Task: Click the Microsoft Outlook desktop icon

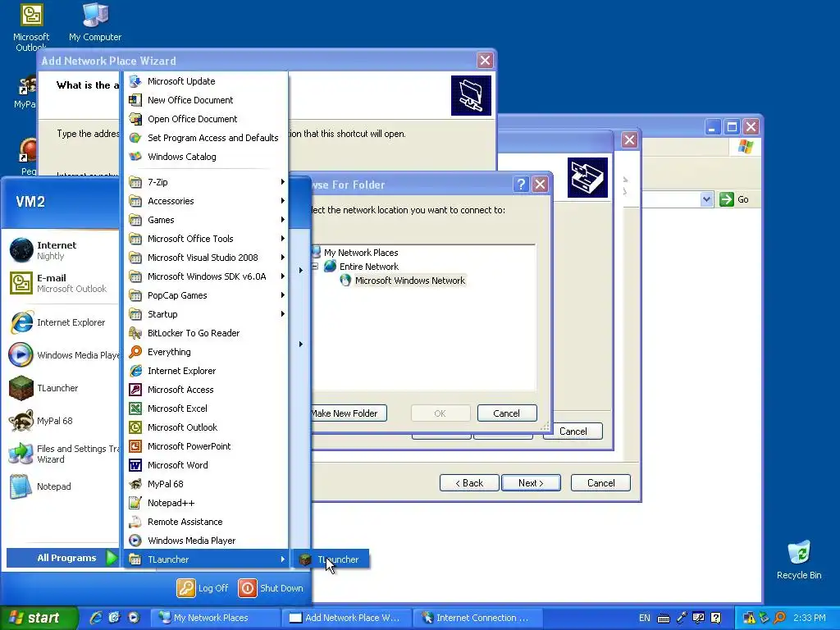Action: pos(32,15)
